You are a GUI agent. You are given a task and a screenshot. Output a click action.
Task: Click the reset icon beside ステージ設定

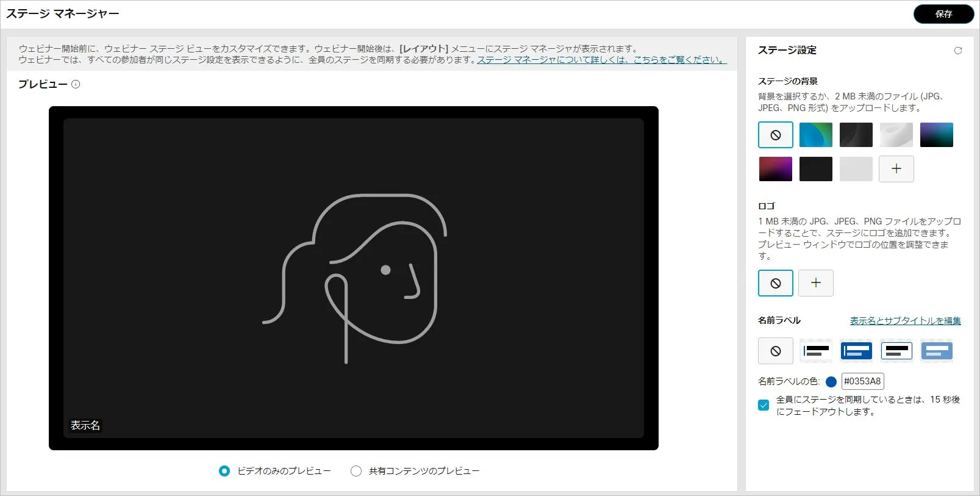point(957,51)
